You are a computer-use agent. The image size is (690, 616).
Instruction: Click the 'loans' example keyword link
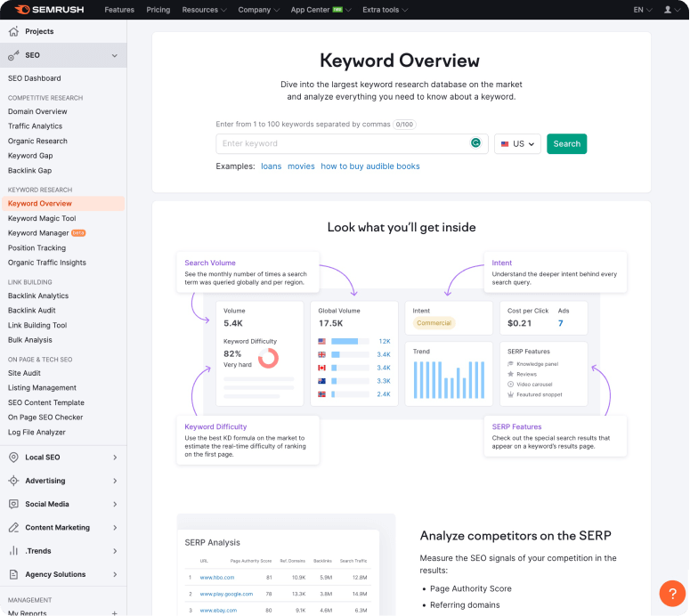pos(271,166)
